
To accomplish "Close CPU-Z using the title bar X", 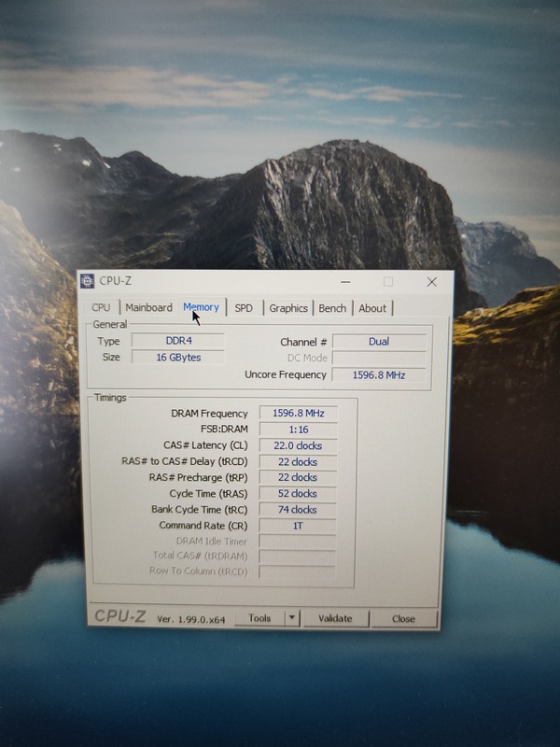I will tap(431, 281).
